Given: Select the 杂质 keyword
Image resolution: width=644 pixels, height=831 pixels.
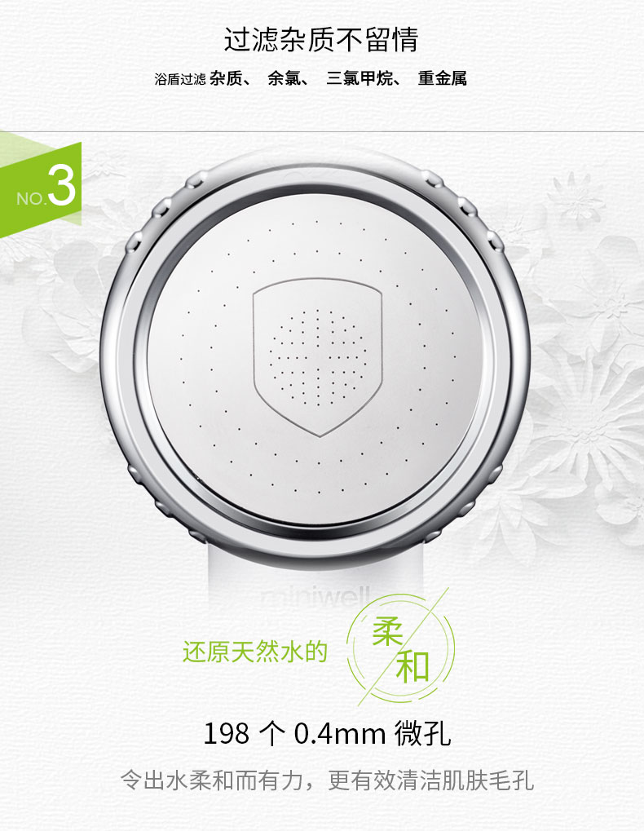Looking at the screenshot, I should point(226,78).
